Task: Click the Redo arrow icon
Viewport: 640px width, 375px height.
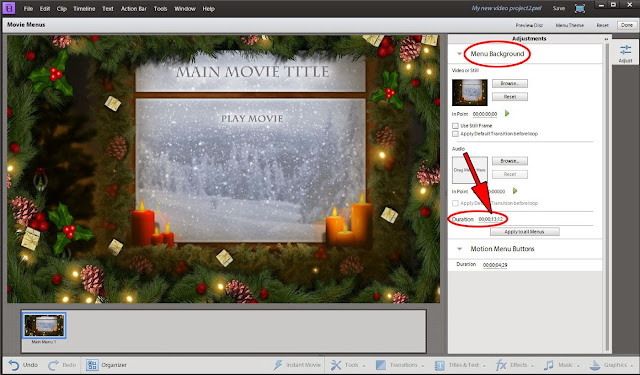Action: 53,365
